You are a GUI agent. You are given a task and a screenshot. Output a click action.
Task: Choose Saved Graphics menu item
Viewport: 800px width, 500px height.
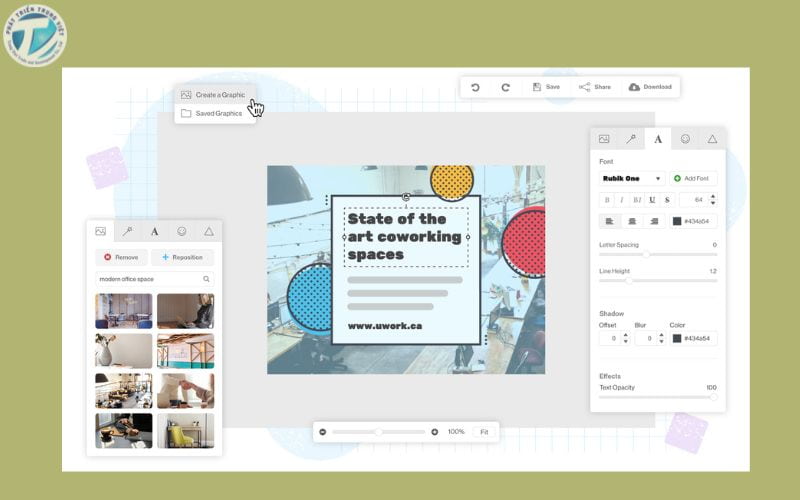[218, 113]
